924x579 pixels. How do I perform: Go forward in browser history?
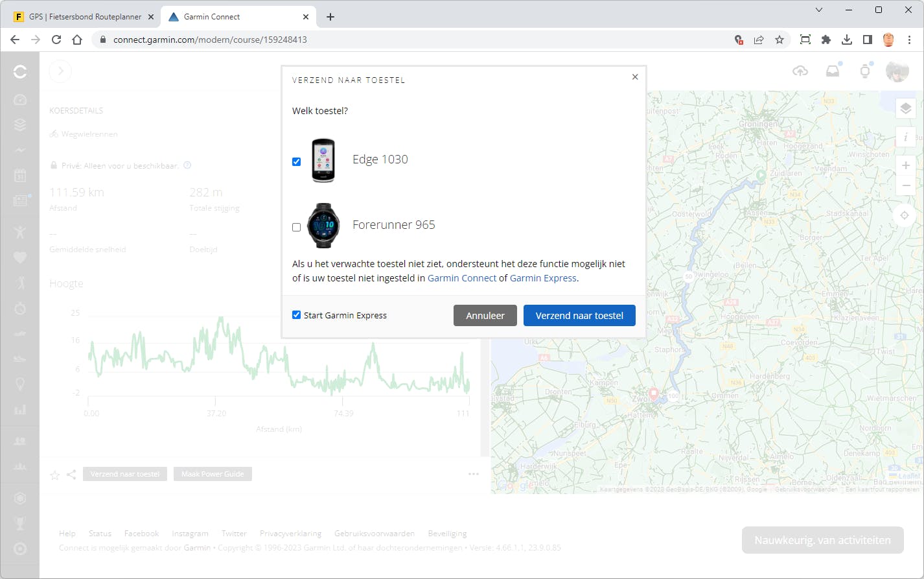click(x=36, y=40)
